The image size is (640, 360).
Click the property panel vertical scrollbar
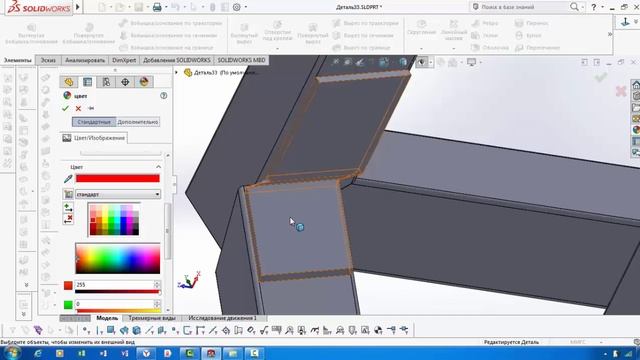167,231
